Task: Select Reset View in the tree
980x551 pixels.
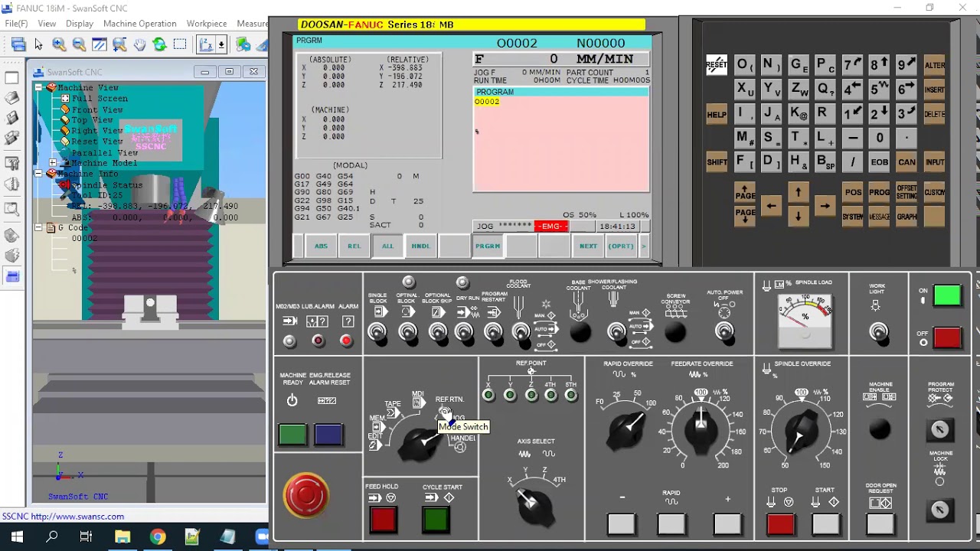Action: coord(97,142)
